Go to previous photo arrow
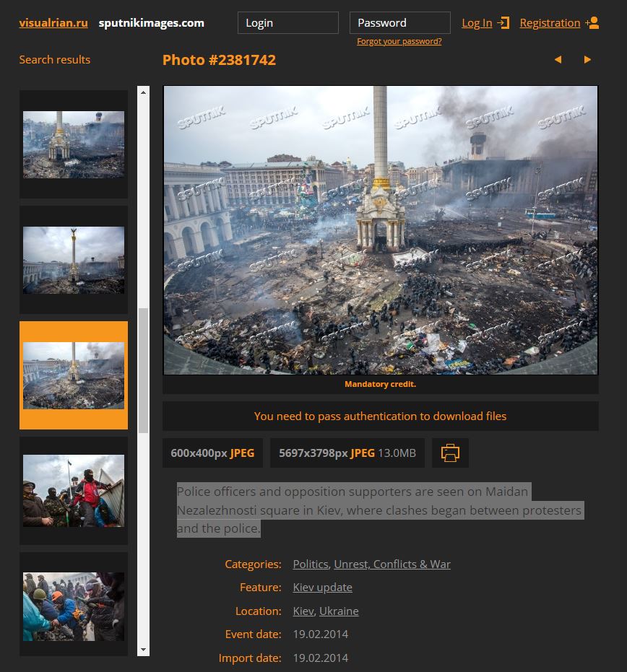This screenshot has height=672, width=627. 558,60
